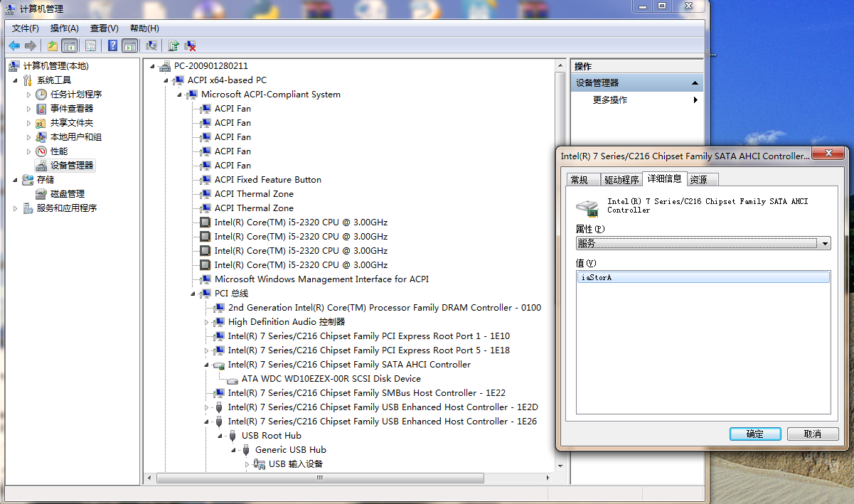Click the Scan for hardware changes icon
The width and height of the screenshot is (854, 504).
pos(151,46)
